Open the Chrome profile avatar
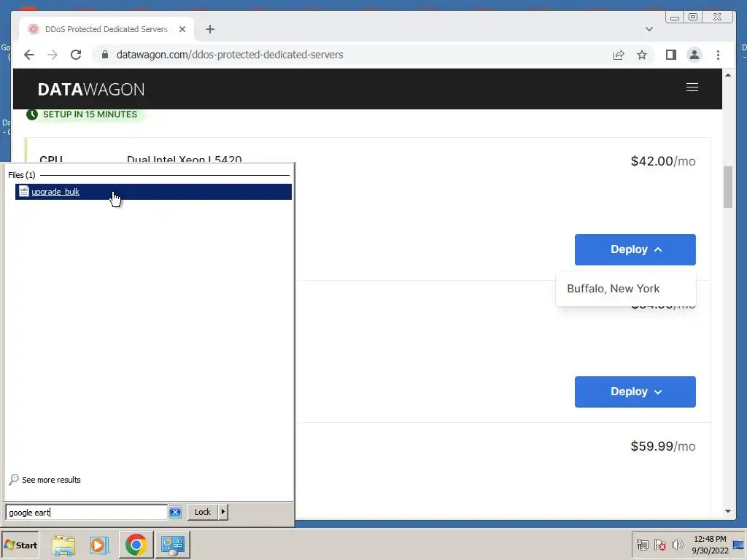The width and height of the screenshot is (747, 560). tap(694, 55)
